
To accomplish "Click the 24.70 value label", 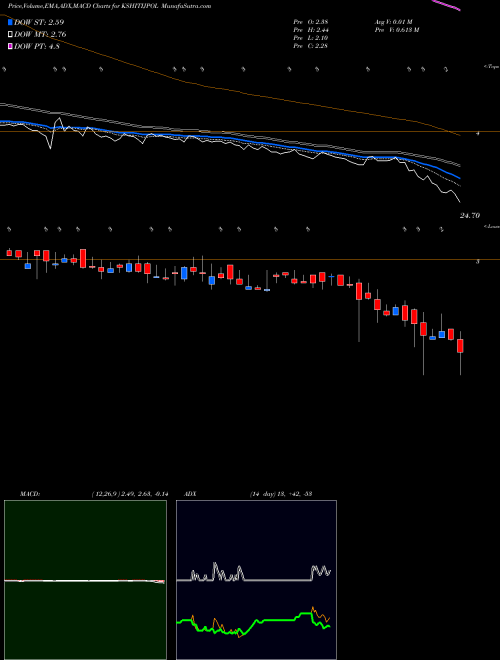I will [470, 216].
